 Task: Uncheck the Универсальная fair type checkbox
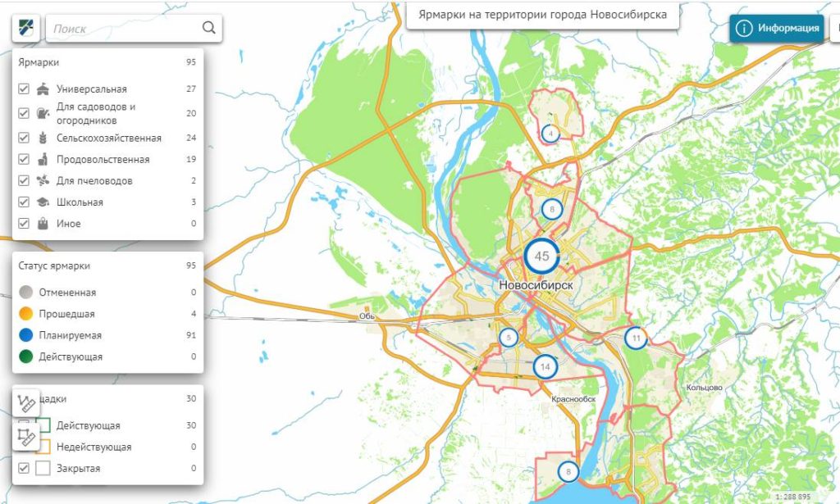tap(24, 89)
